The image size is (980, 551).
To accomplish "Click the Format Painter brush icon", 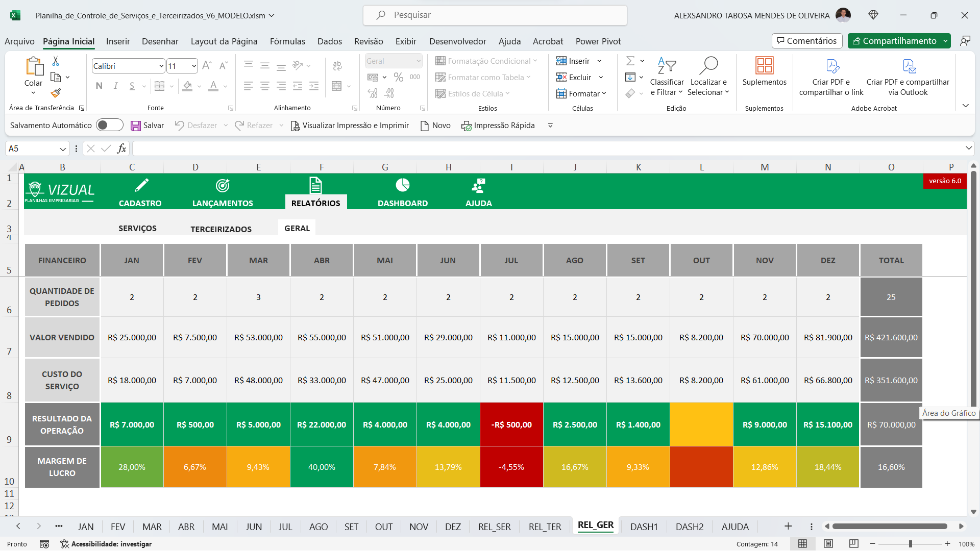I will pyautogui.click(x=56, y=93).
